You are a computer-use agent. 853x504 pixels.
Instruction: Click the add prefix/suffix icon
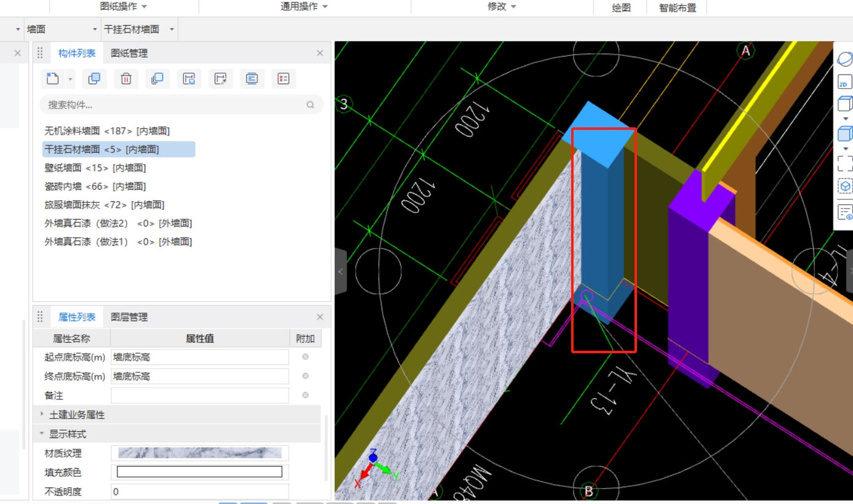click(x=252, y=79)
